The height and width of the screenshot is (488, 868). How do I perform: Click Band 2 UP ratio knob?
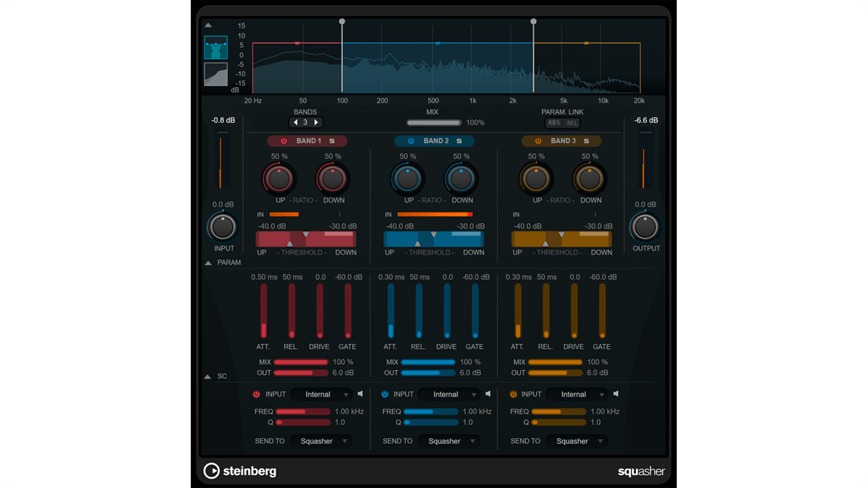(407, 179)
